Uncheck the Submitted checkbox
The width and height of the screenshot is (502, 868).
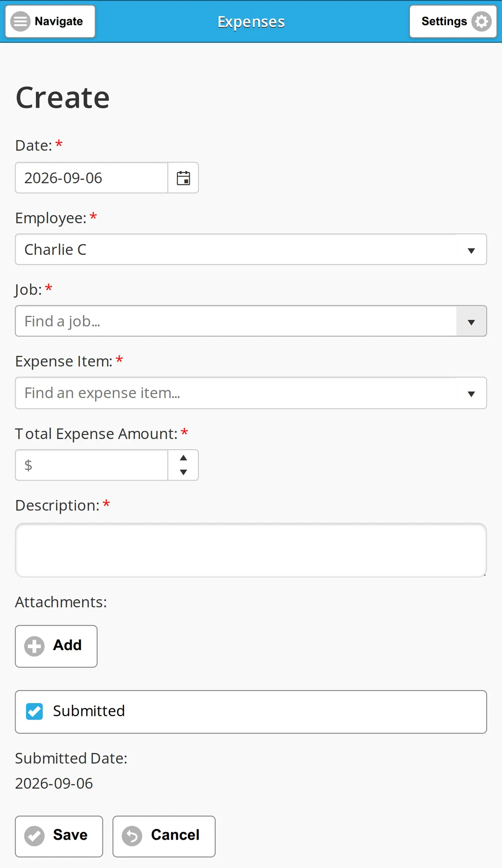[34, 711]
